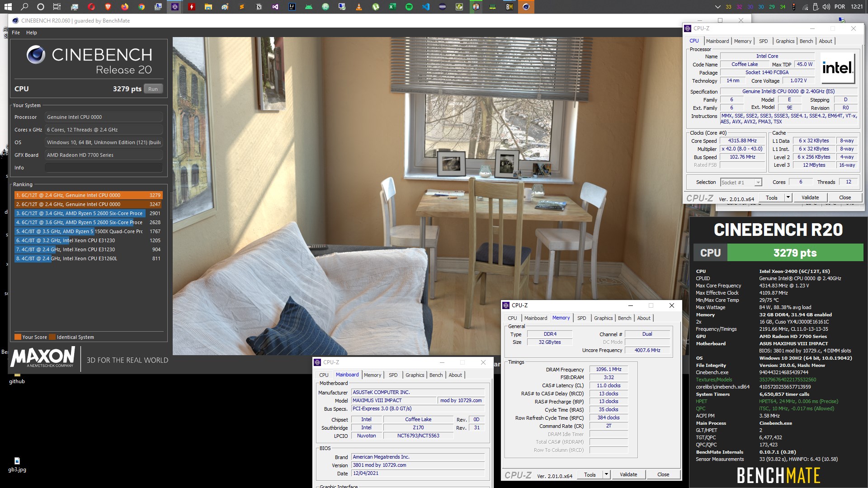Open Graphics tab in CPU-Z Mainboard window

click(415, 375)
